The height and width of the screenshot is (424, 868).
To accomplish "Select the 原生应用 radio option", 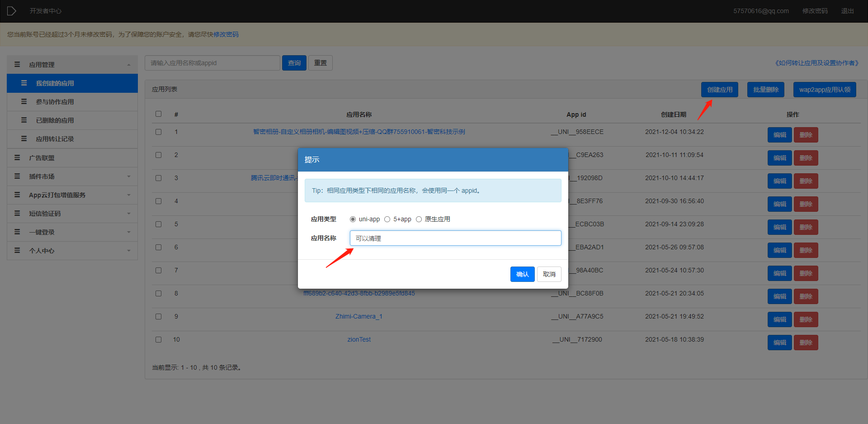I will pyautogui.click(x=419, y=219).
